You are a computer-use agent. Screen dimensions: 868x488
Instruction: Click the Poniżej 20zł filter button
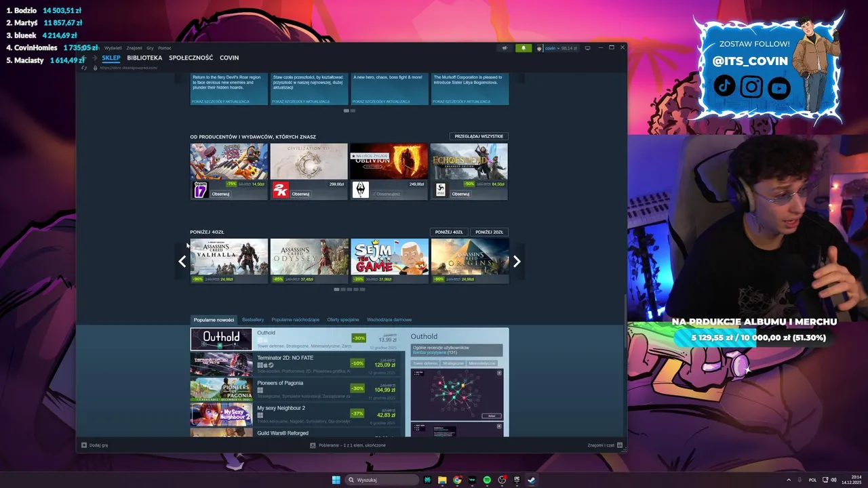[489, 232]
